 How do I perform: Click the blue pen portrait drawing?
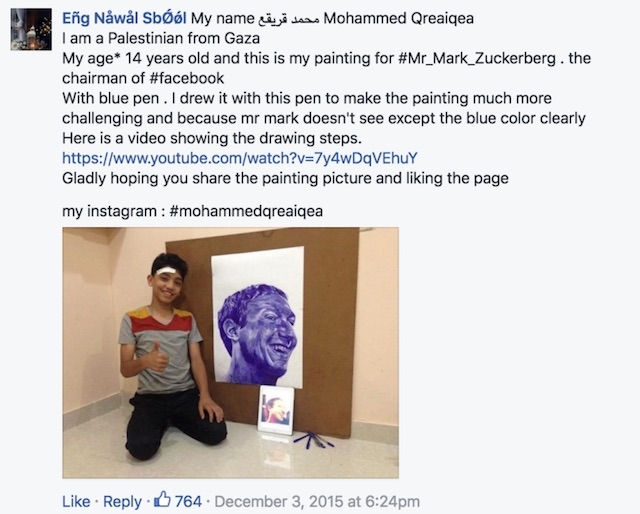[x=258, y=317]
